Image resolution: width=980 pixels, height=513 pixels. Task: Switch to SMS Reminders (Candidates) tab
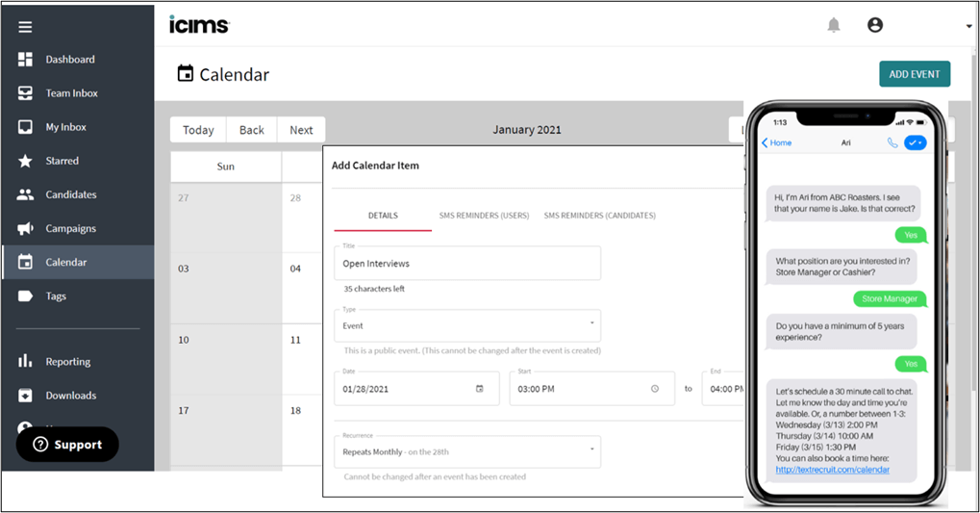(599, 216)
